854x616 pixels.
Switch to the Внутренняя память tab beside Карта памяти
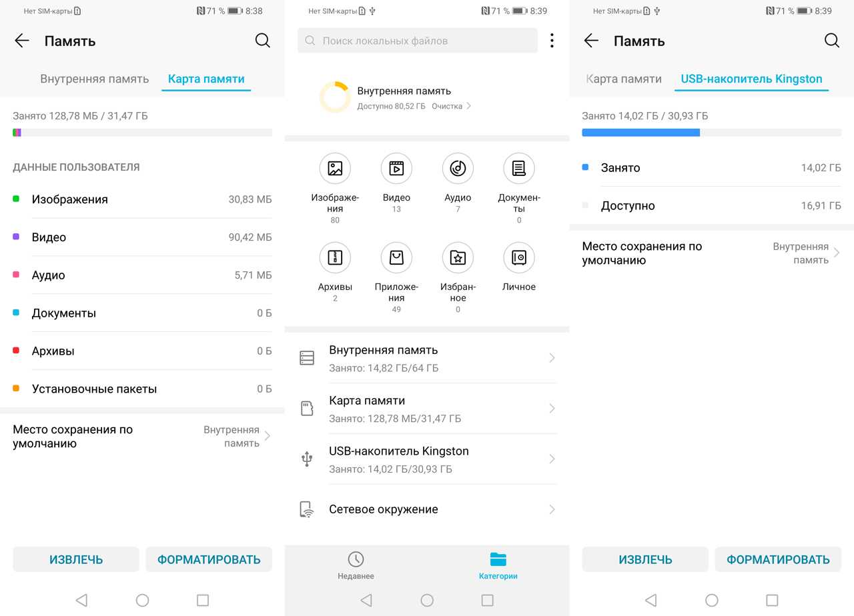pyautogui.click(x=94, y=79)
